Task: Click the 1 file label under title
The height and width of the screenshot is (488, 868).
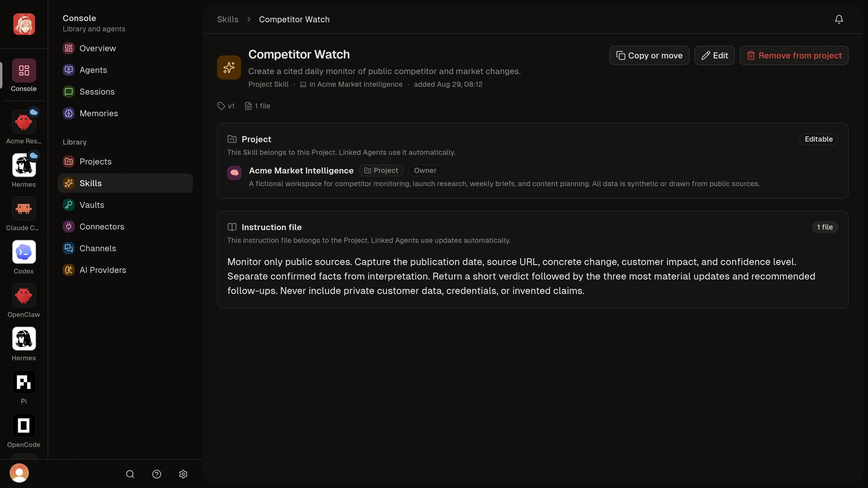Action: tap(258, 106)
